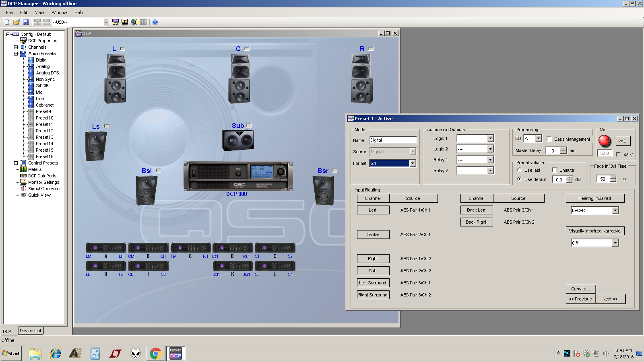This screenshot has width=644, height=362.
Task: Open Visually Impaired Narrative Off dropdown
Action: click(x=615, y=243)
